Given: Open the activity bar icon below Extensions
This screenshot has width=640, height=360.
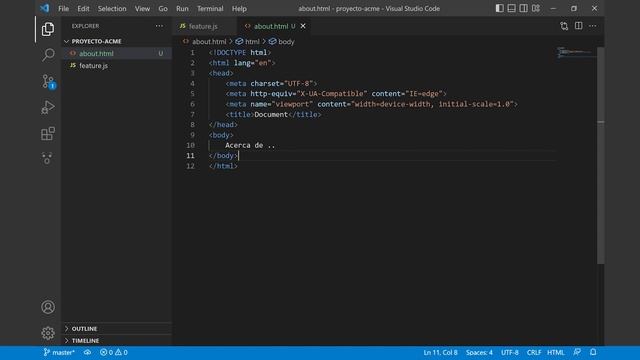Looking at the screenshot, I should pos(48,158).
